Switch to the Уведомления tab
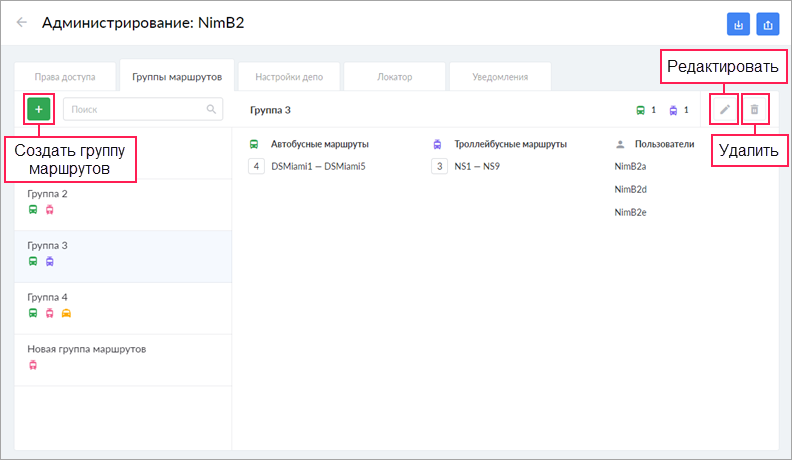This screenshot has width=792, height=460. point(501,76)
